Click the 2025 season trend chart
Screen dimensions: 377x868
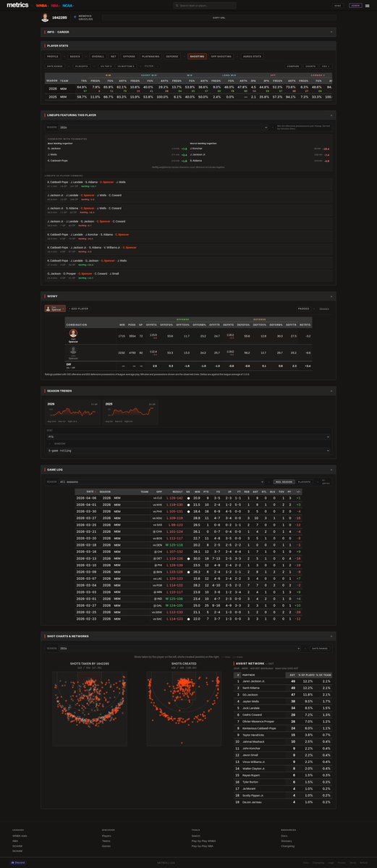pos(130,413)
